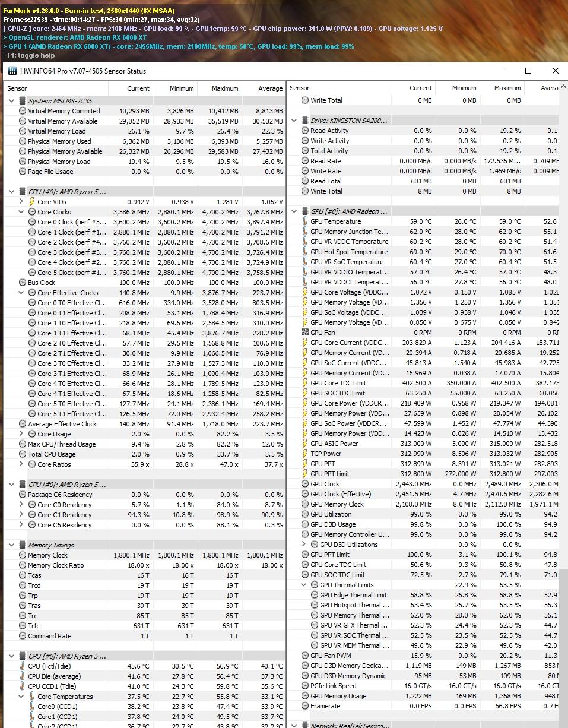Sort by the left pane Minimum column
Viewport: 568px width, 728px height.
174,88
